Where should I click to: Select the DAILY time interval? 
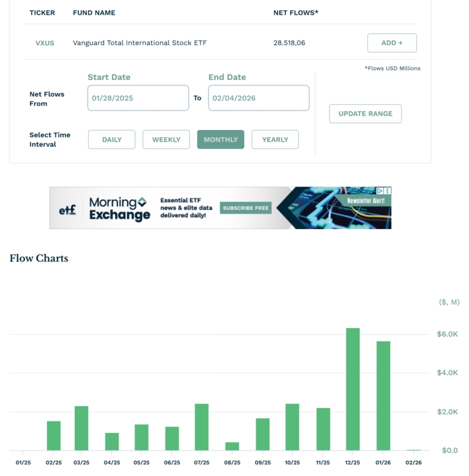click(112, 140)
